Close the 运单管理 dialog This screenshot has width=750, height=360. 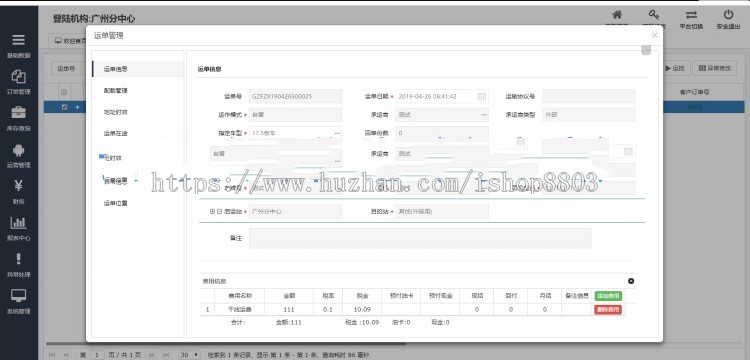[x=655, y=35]
